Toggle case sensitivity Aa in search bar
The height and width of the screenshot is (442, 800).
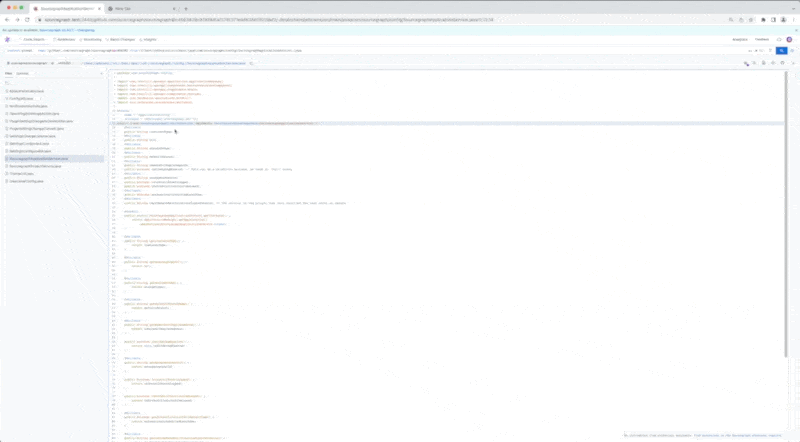coord(750,51)
